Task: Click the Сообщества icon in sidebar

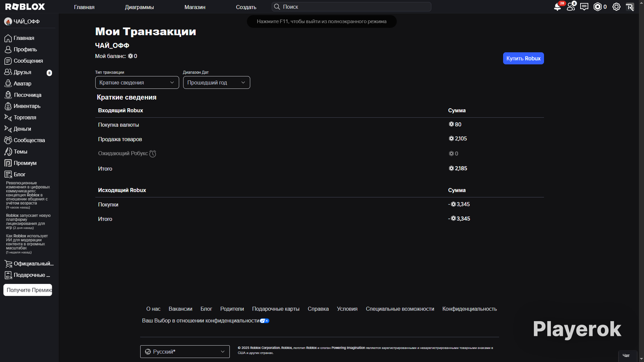Action: point(8,140)
